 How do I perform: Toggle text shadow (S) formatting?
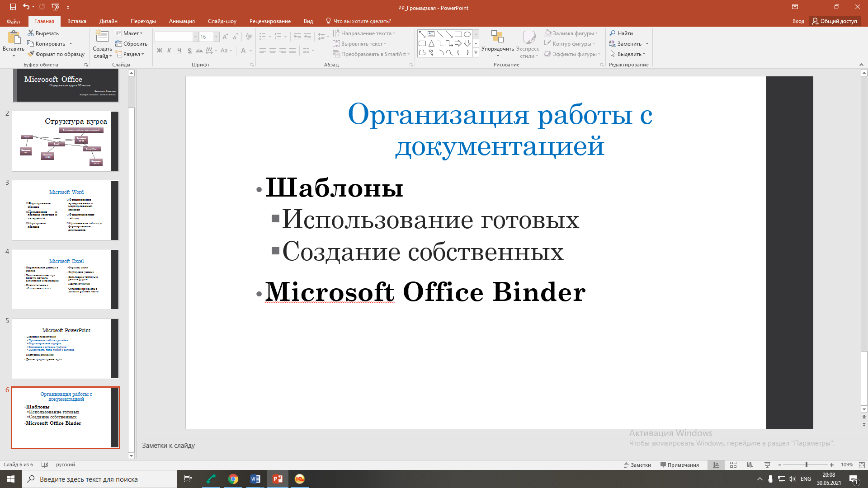(189, 51)
